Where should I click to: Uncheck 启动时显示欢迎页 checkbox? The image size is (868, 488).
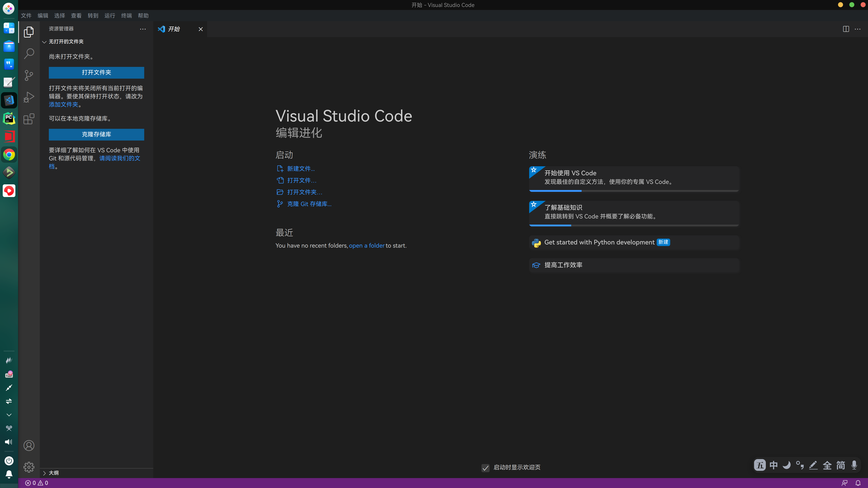pos(485,468)
